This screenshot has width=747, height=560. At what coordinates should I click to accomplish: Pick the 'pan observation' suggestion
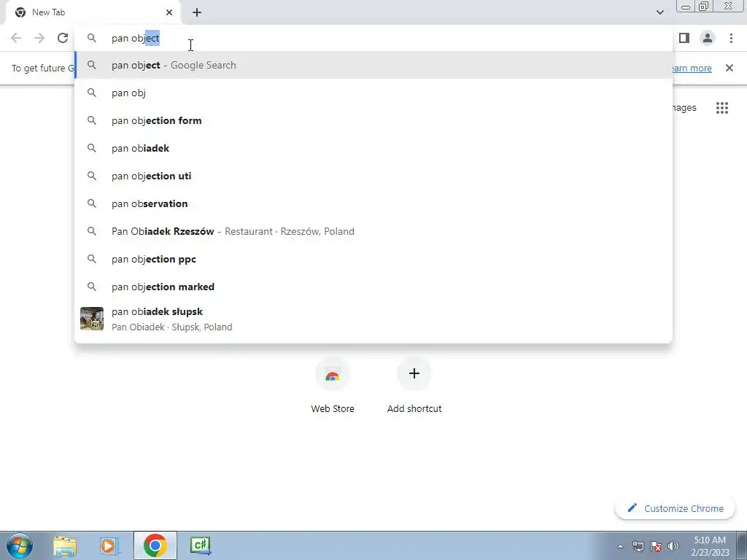[373, 203]
